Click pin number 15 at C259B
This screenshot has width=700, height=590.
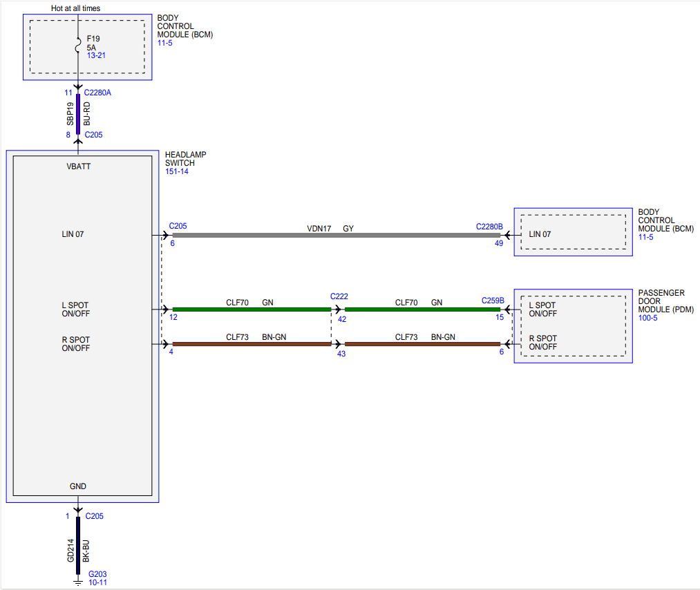[x=500, y=317]
